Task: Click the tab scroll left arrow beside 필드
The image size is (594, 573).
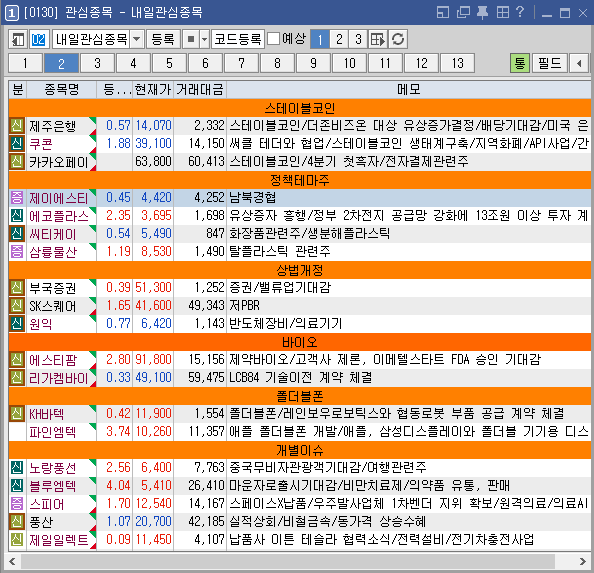Action: pyautogui.click(x=579, y=63)
